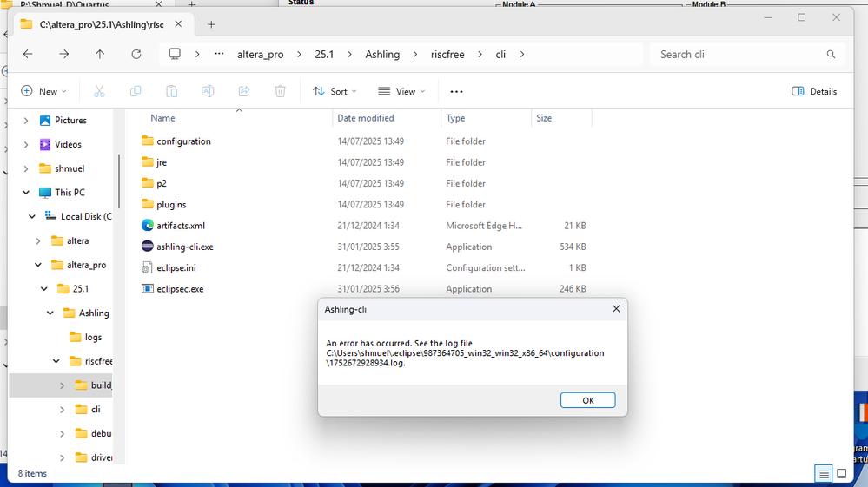Expand altera folder tree node
Screen dimensions: 868x487
click(x=38, y=241)
